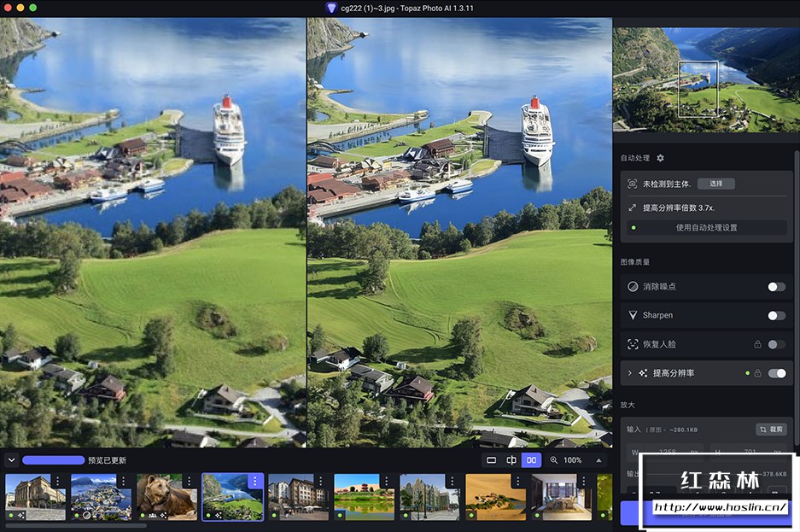Click 使用自动处理设置 button

coord(706,227)
